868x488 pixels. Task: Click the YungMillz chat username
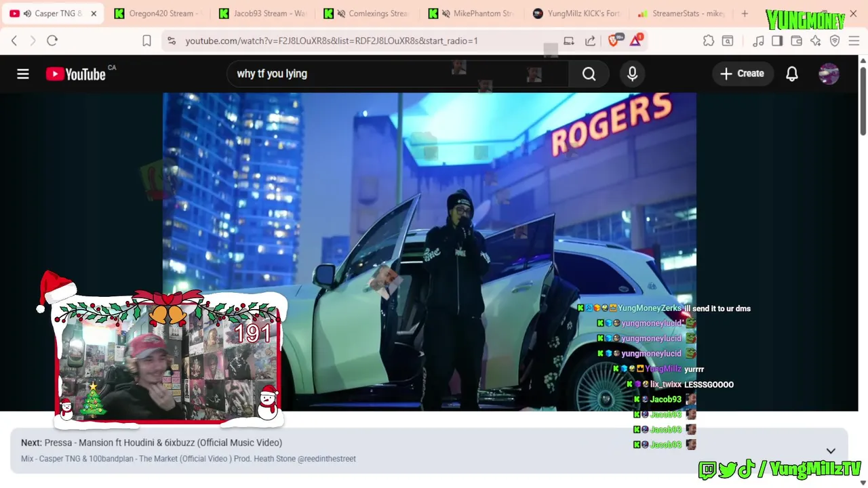pos(663,369)
